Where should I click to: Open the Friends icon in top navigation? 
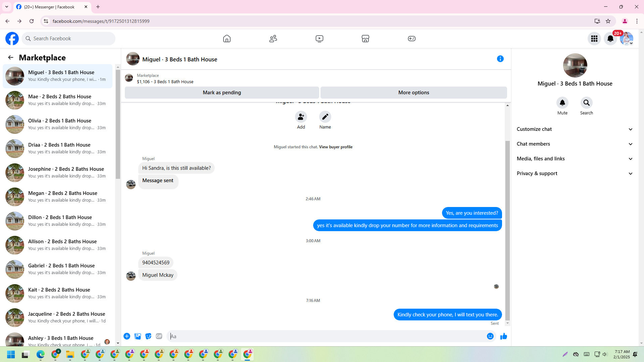(x=273, y=39)
